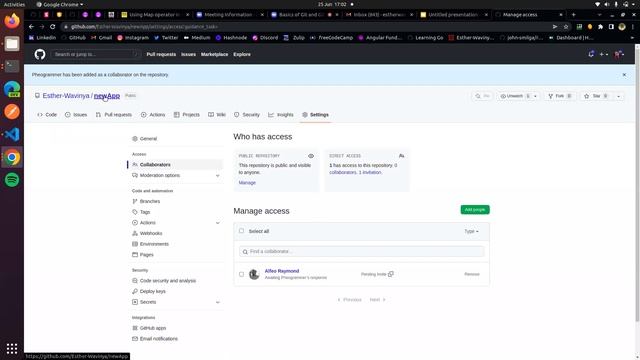
Task: Open the GitHub home logo
Action: [40, 54]
